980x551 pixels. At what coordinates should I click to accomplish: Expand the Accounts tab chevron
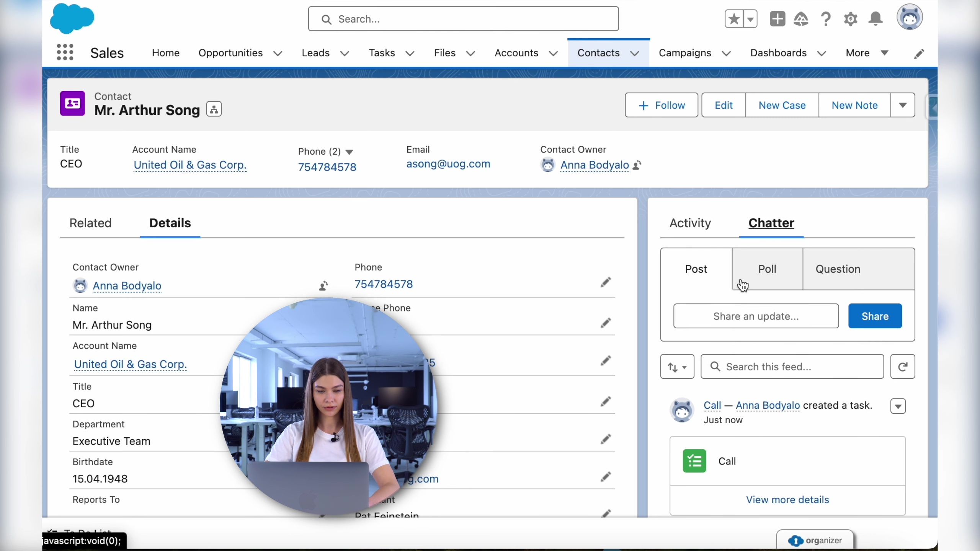coord(553,54)
